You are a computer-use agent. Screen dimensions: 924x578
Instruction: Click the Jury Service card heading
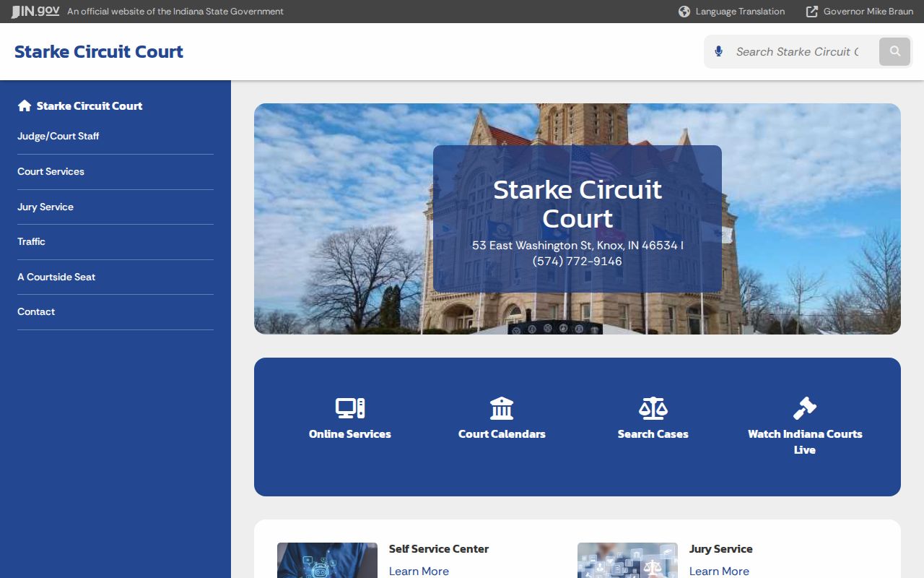tap(721, 549)
